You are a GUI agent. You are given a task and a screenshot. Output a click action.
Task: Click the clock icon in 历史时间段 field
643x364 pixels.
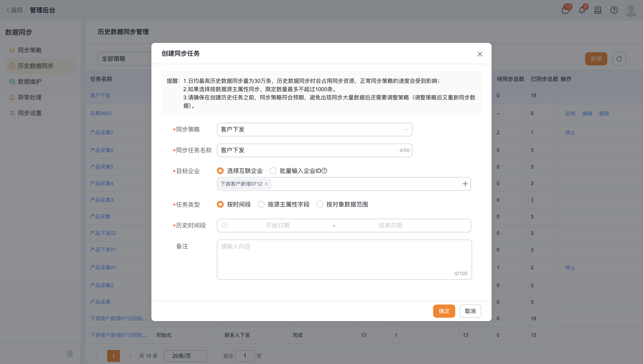pos(225,226)
